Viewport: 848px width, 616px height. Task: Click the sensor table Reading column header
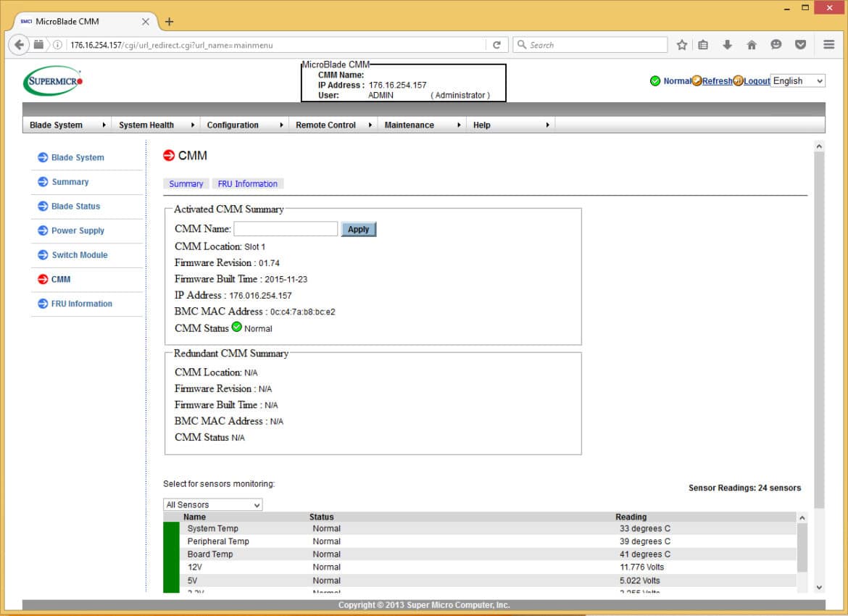631,517
